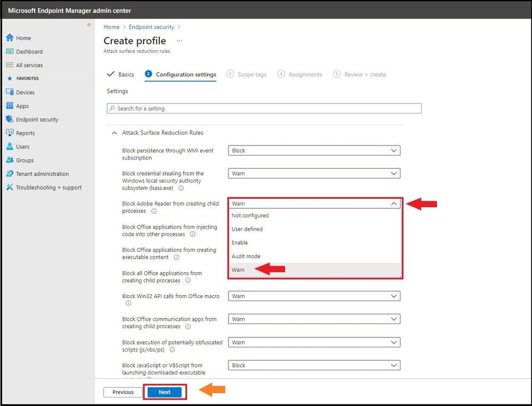Click the All services list icon
This screenshot has width=532, height=406.
10,65
